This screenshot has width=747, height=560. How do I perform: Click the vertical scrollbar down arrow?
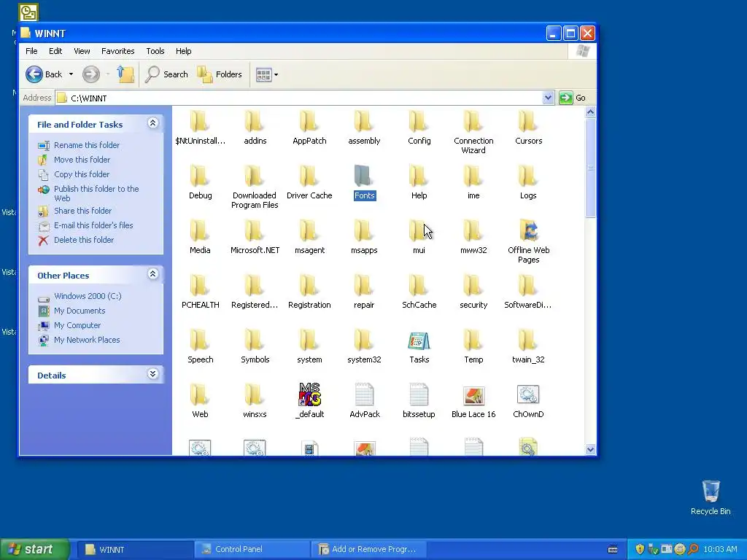click(590, 449)
